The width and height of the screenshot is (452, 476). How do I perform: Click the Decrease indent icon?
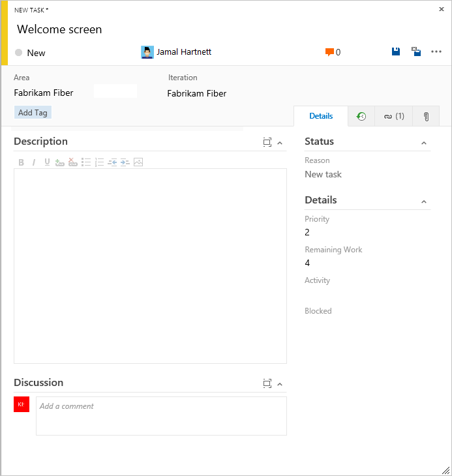[x=112, y=162]
